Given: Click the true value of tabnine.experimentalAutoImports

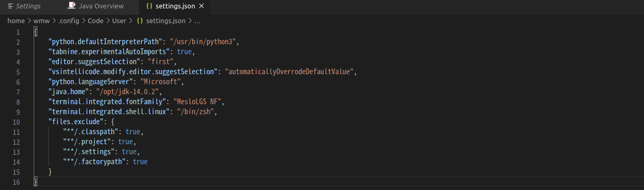Looking at the screenshot, I should pyautogui.click(x=185, y=52).
